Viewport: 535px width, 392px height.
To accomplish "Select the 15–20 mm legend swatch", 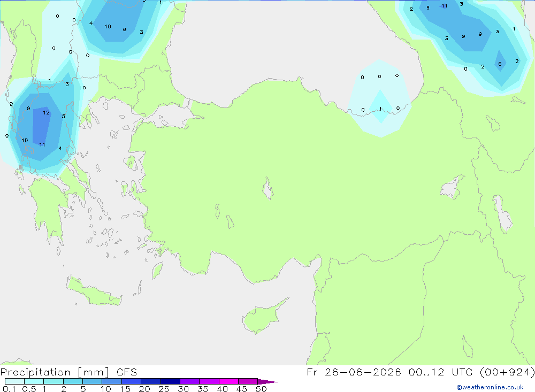I will click(132, 381).
